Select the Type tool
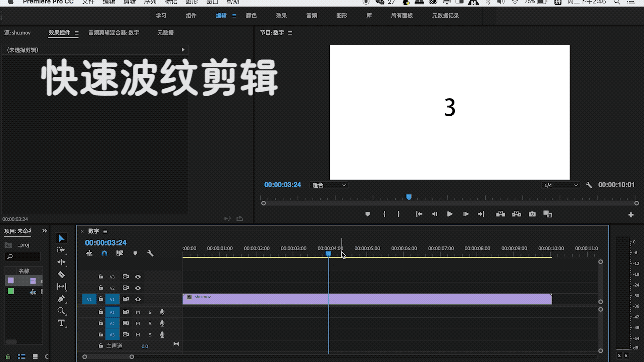The image size is (644, 362). 61,323
